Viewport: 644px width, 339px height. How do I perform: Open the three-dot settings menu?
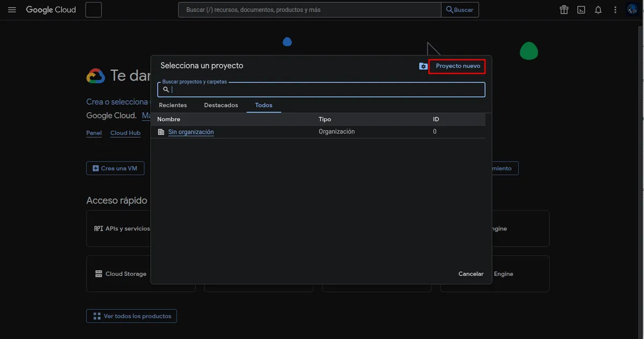point(616,10)
